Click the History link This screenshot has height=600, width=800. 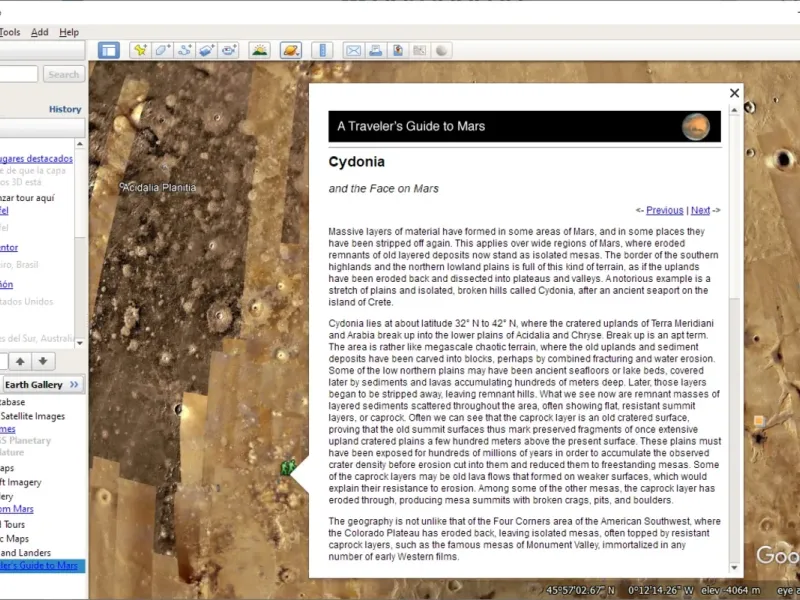[x=65, y=109]
